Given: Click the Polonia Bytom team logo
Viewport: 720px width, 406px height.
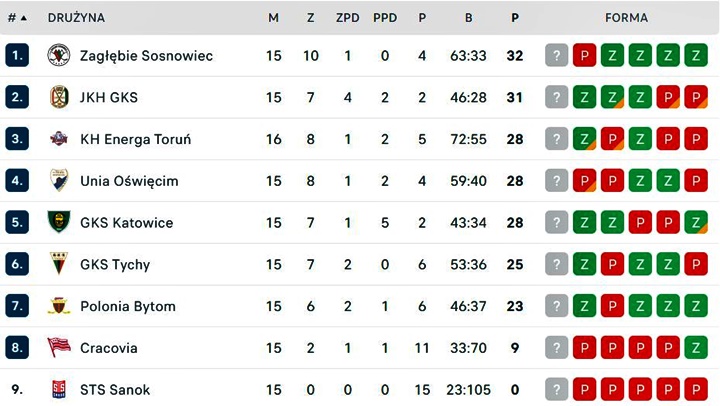Looking at the screenshot, I should pyautogui.click(x=59, y=306).
